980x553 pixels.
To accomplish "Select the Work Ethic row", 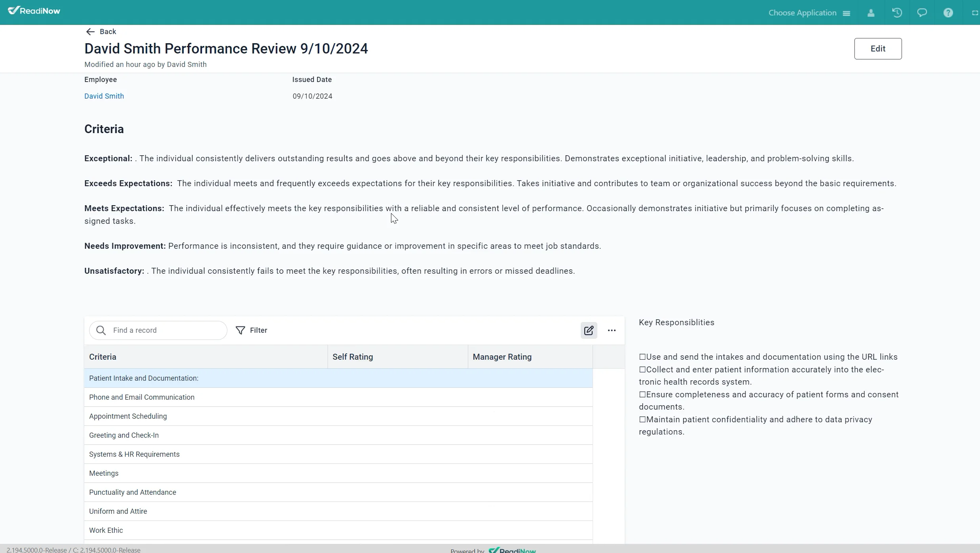I will [x=338, y=530].
